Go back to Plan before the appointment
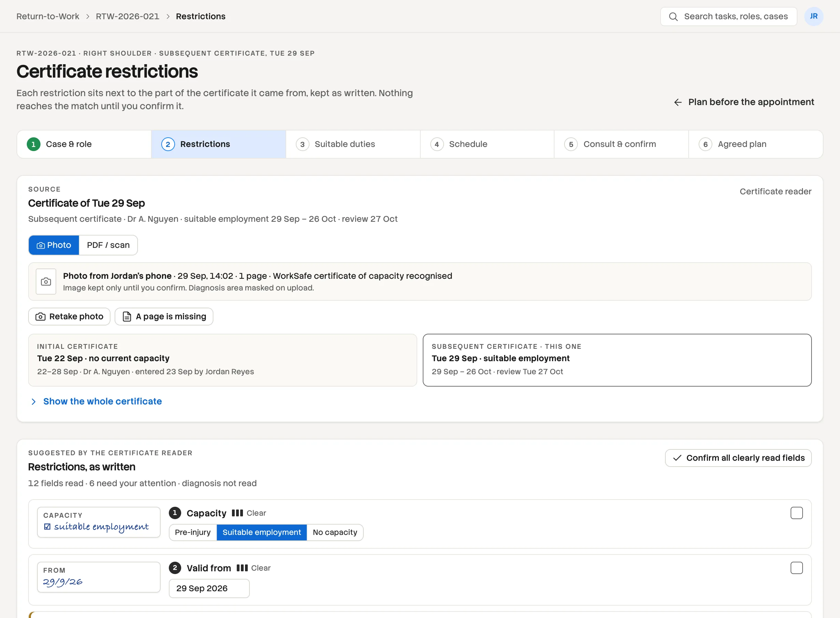Screen dimensions: 840x618 coord(744,102)
